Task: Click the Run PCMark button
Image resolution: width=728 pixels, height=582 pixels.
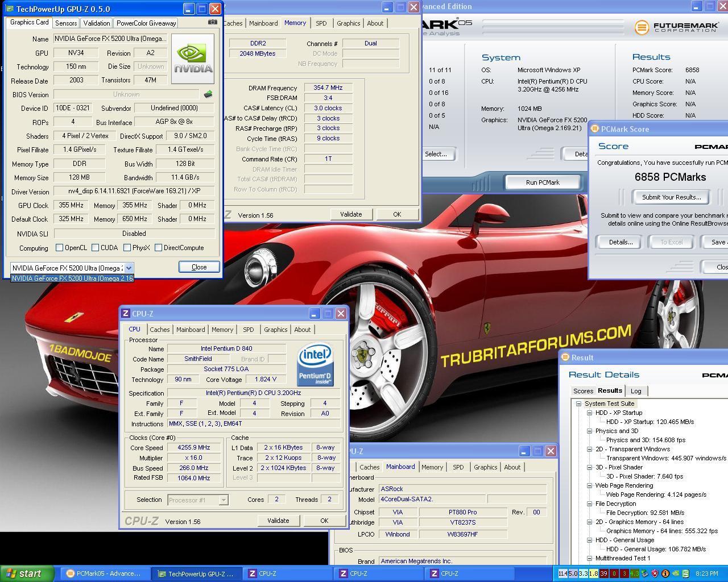Action: pyautogui.click(x=543, y=182)
